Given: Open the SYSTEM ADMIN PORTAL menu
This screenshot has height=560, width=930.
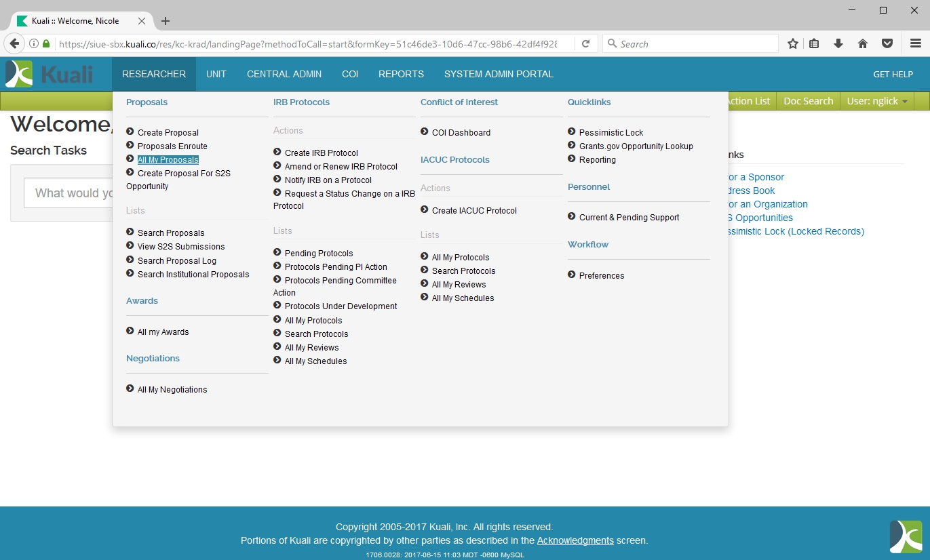Looking at the screenshot, I should click(499, 75).
